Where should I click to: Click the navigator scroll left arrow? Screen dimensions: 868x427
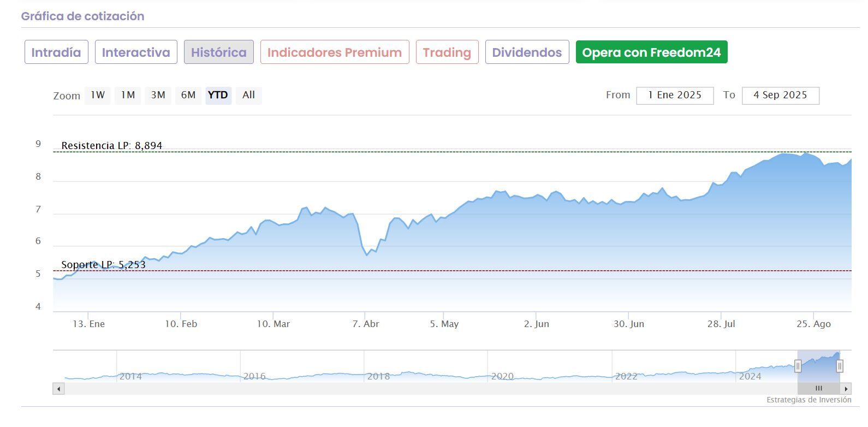pyautogui.click(x=59, y=389)
